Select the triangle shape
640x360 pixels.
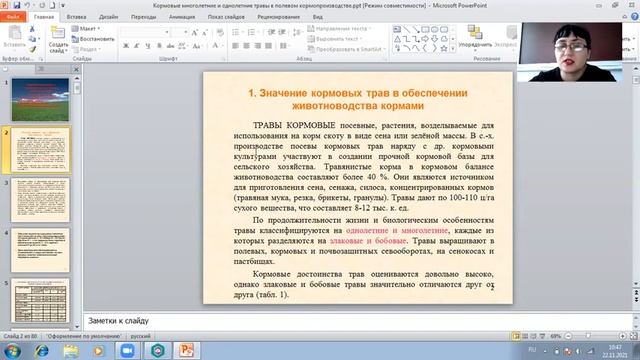397,39
